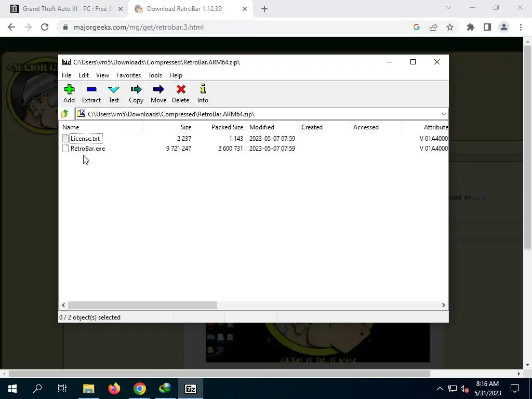Image resolution: width=532 pixels, height=399 pixels.
Task: Click Chrome address bar URL
Action: coord(138,27)
